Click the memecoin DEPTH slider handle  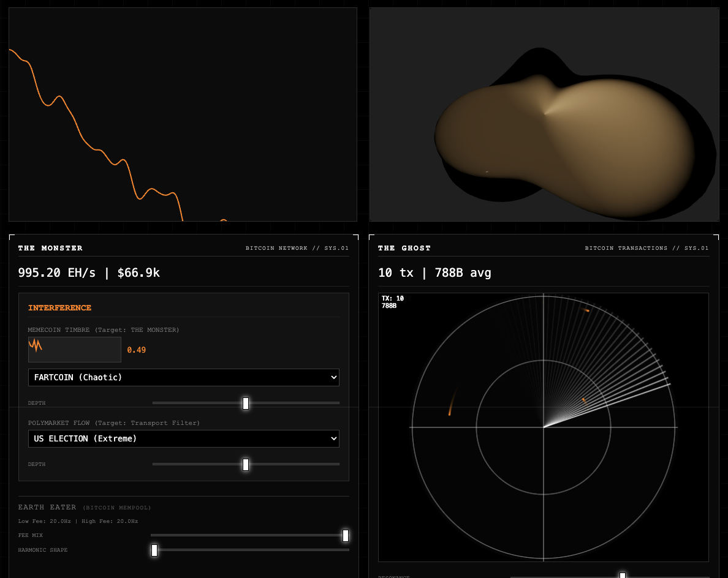point(246,403)
